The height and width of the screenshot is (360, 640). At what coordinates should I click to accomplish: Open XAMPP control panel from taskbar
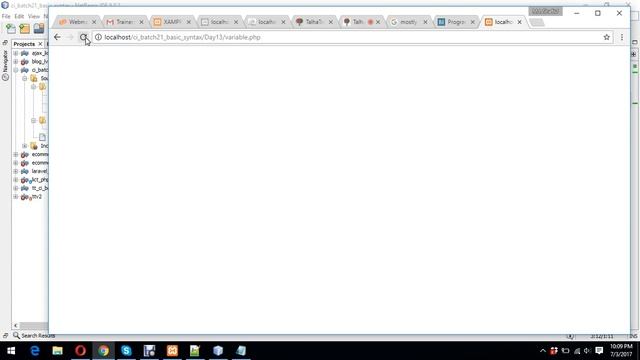pyautogui.click(x=172, y=351)
